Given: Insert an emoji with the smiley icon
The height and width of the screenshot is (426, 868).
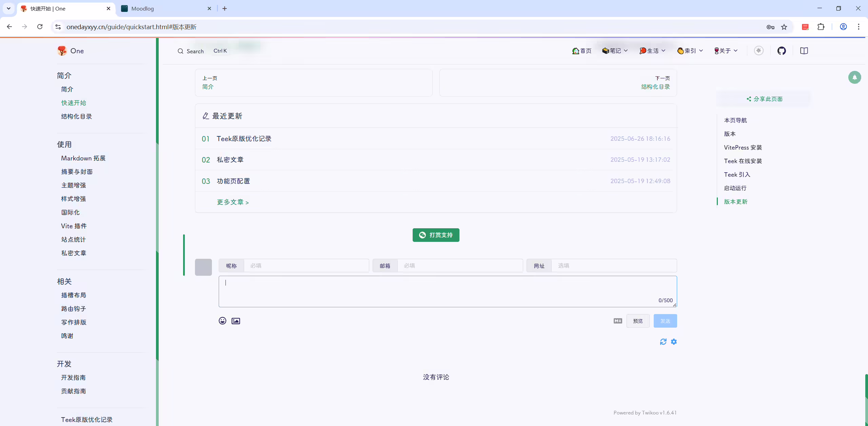Looking at the screenshot, I should 222,321.
